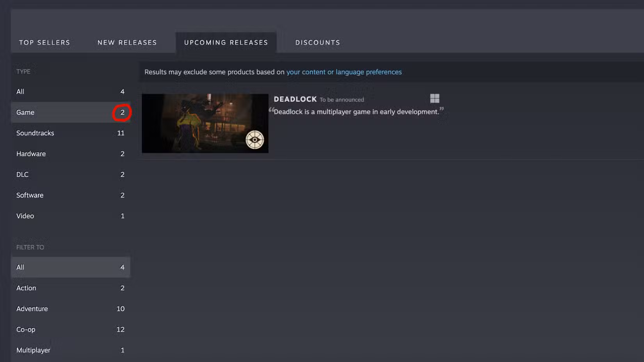The height and width of the screenshot is (362, 644).
Task: Select the Upcoming Releases tab
Action: 226,42
